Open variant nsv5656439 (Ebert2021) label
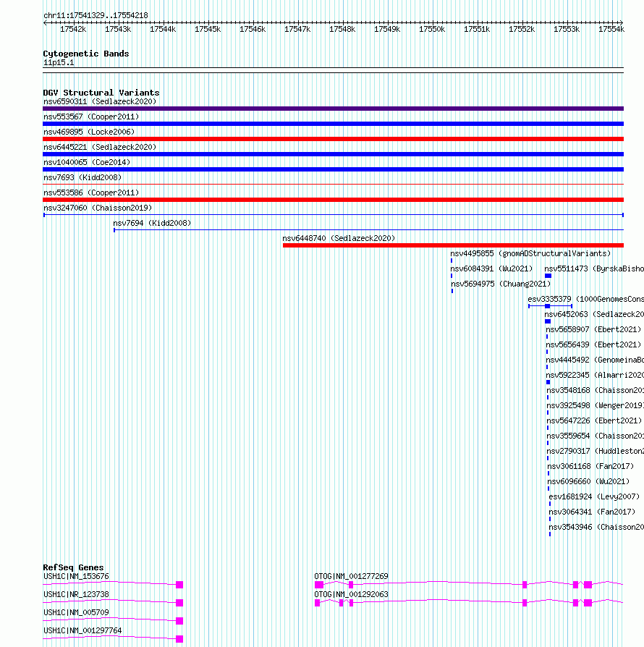 [593, 345]
